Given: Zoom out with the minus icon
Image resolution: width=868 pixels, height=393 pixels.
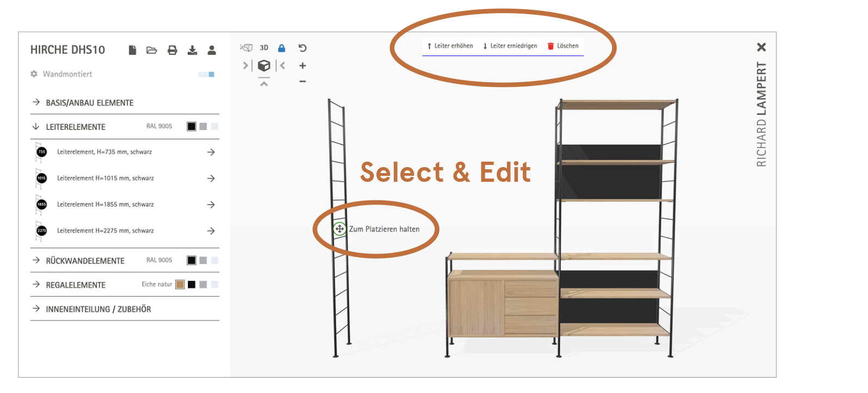Looking at the screenshot, I should pyautogui.click(x=303, y=82).
